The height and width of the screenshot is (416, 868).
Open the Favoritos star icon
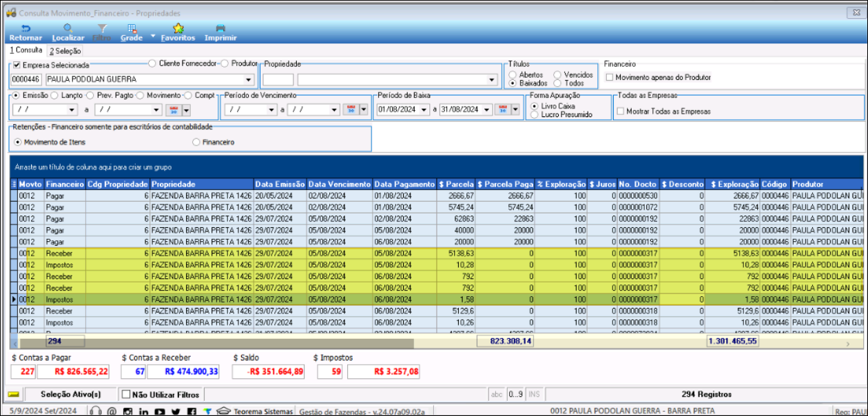(178, 28)
